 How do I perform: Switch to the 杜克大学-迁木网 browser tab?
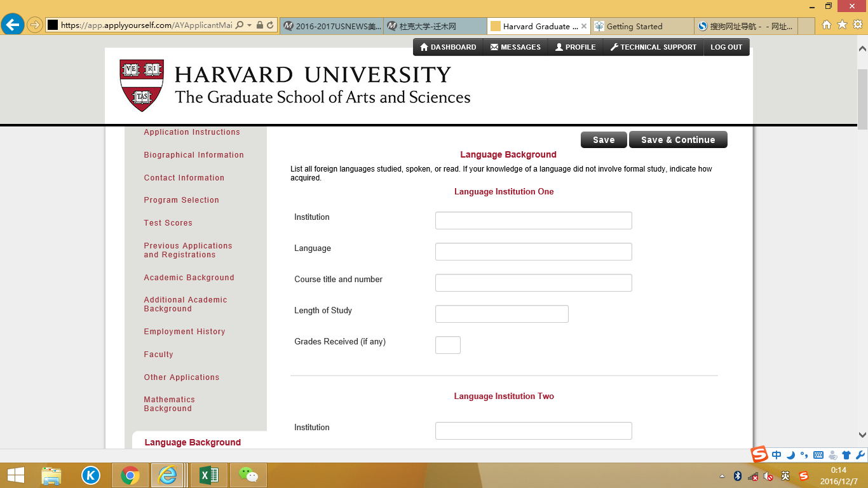coord(435,26)
